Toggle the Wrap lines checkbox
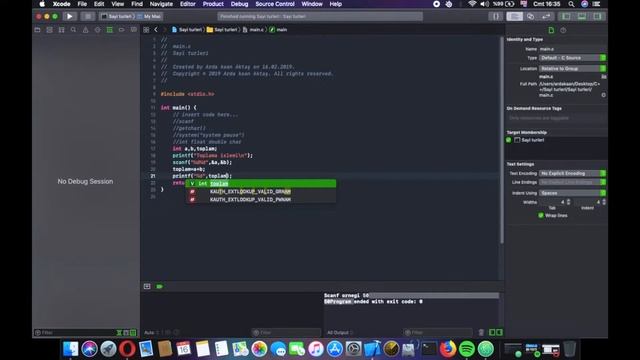This screenshot has height=360, width=640. coord(541,215)
